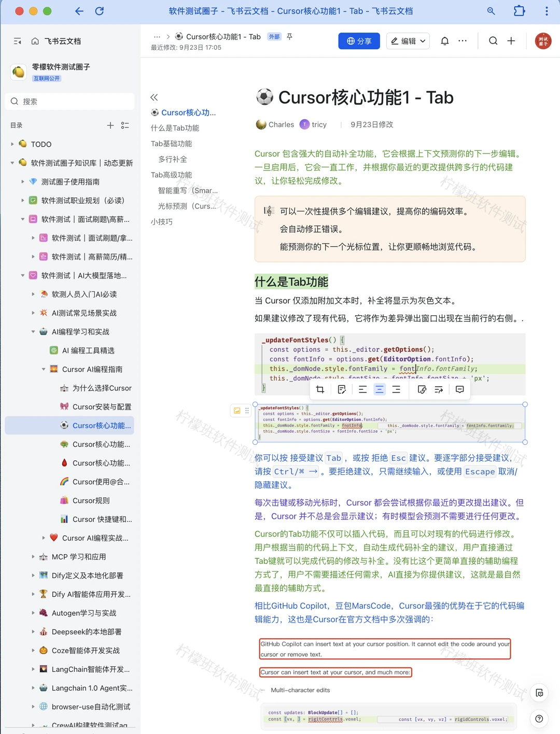Toggle center alignment for the inserted image
560x734 pixels.
(380, 389)
